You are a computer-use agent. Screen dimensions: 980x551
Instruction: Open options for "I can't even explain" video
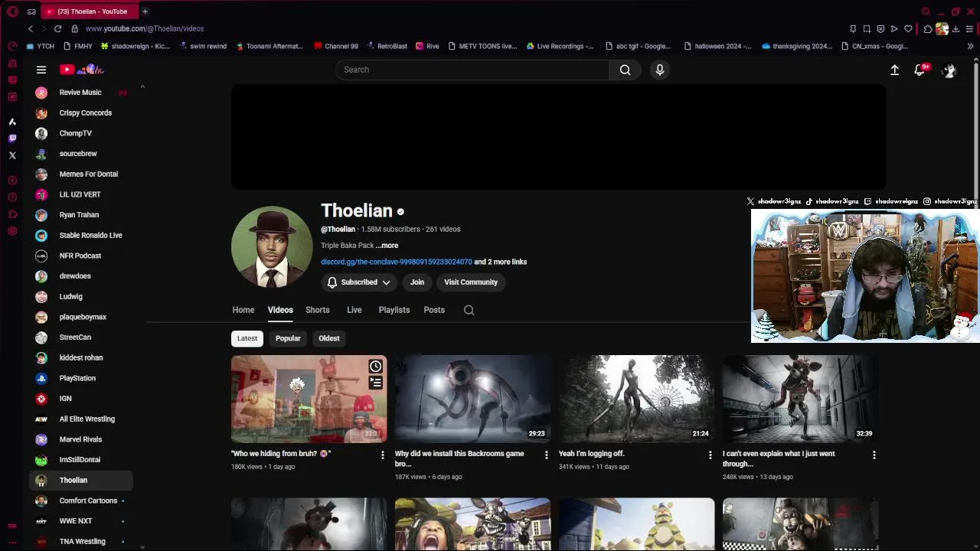click(x=874, y=455)
